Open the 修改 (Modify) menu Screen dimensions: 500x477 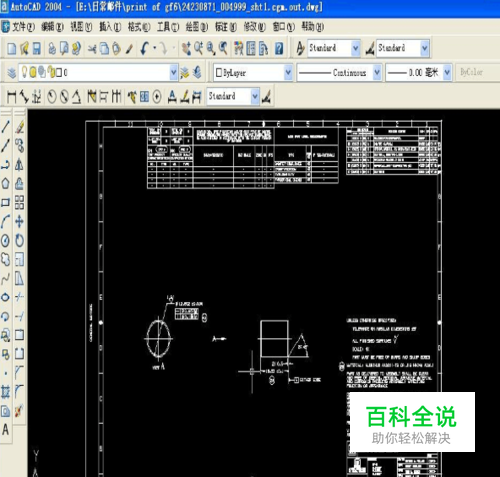coord(255,27)
